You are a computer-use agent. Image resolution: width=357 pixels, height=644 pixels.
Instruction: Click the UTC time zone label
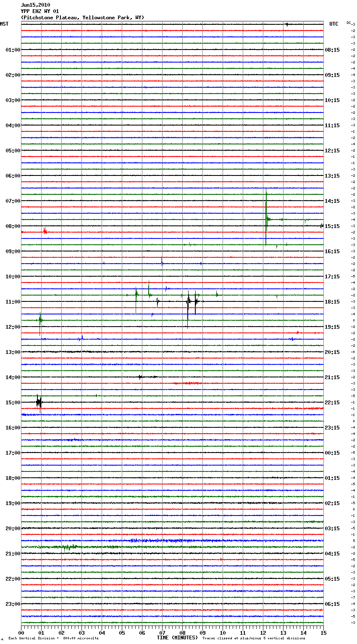(x=334, y=24)
